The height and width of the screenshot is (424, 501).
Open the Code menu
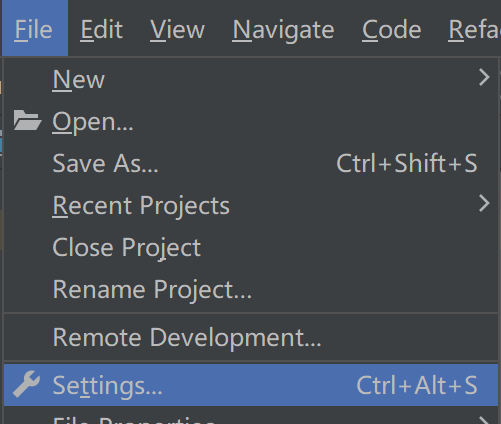392,30
